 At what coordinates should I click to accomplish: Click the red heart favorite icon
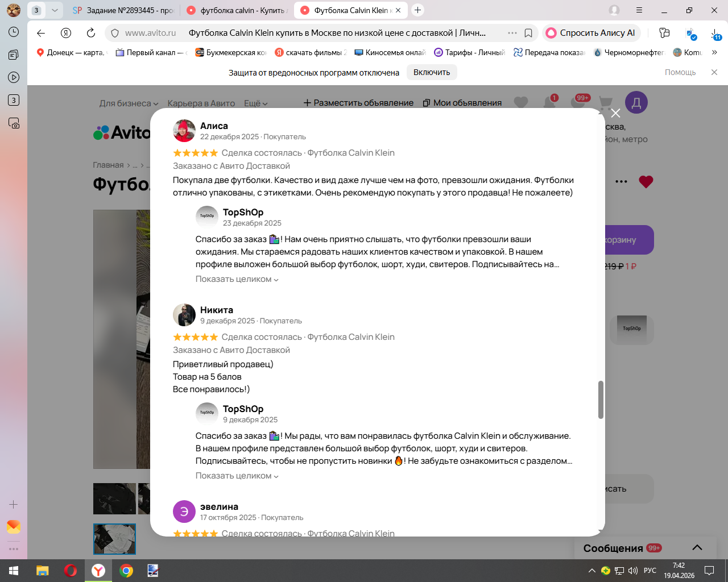646,182
